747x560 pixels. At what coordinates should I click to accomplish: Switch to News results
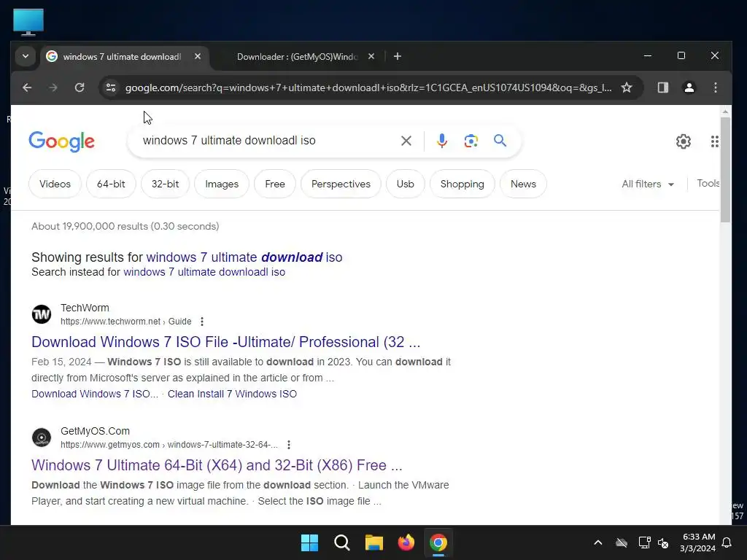pyautogui.click(x=523, y=184)
